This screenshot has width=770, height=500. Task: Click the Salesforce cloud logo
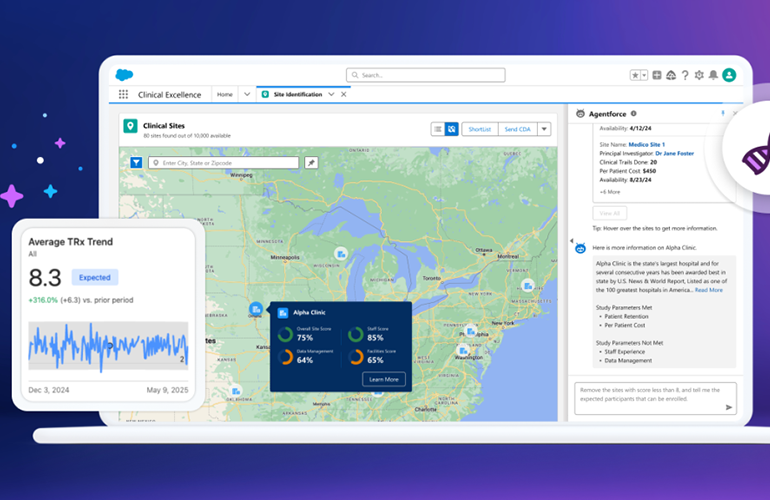(x=124, y=75)
